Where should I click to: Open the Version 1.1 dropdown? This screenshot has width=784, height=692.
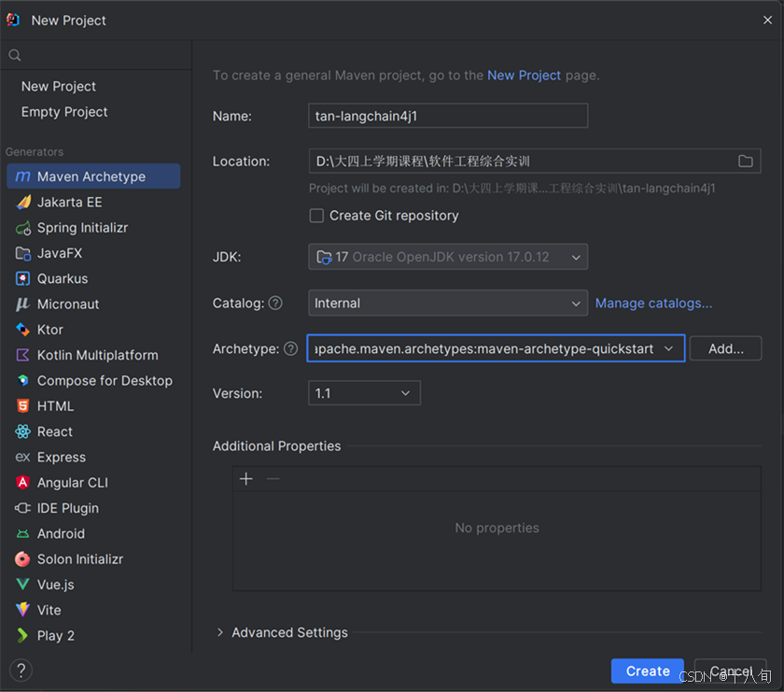tap(365, 393)
